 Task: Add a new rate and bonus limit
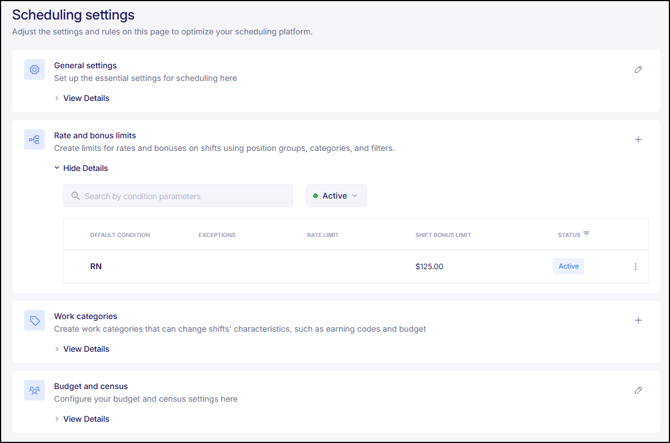click(638, 139)
